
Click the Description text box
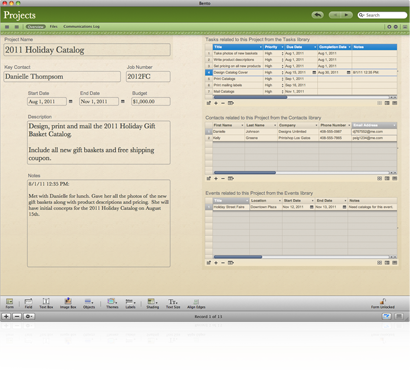point(99,143)
